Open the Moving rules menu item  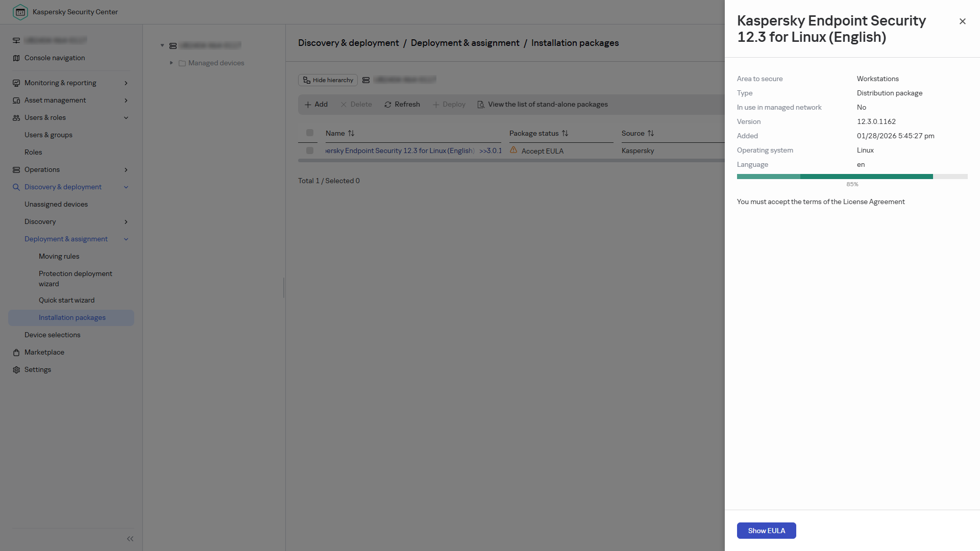tap(59, 257)
